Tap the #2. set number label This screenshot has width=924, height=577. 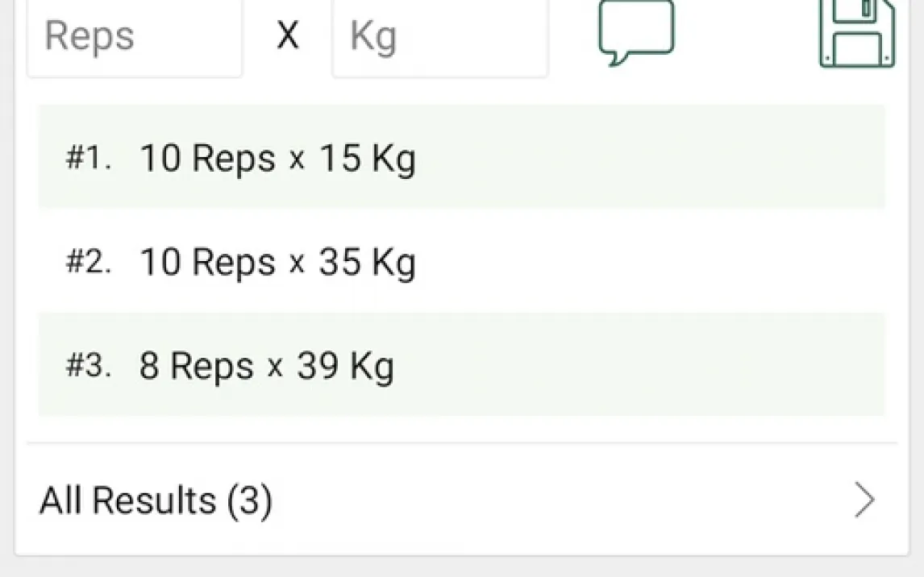click(x=89, y=262)
